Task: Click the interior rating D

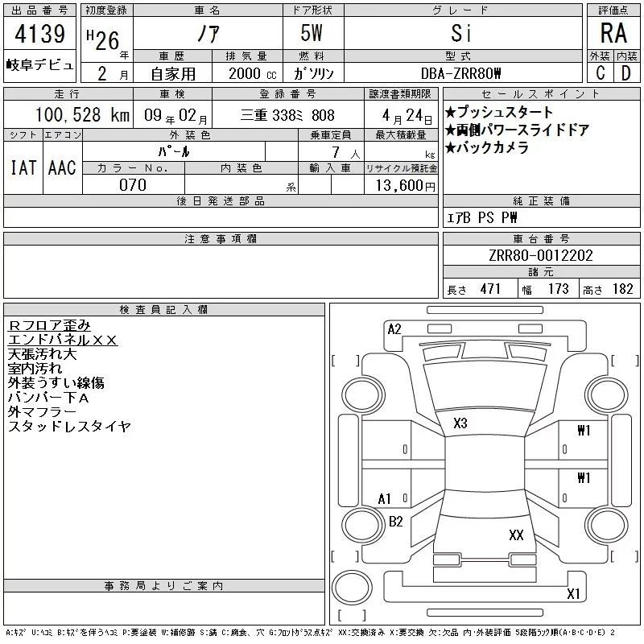Action: 626,73
